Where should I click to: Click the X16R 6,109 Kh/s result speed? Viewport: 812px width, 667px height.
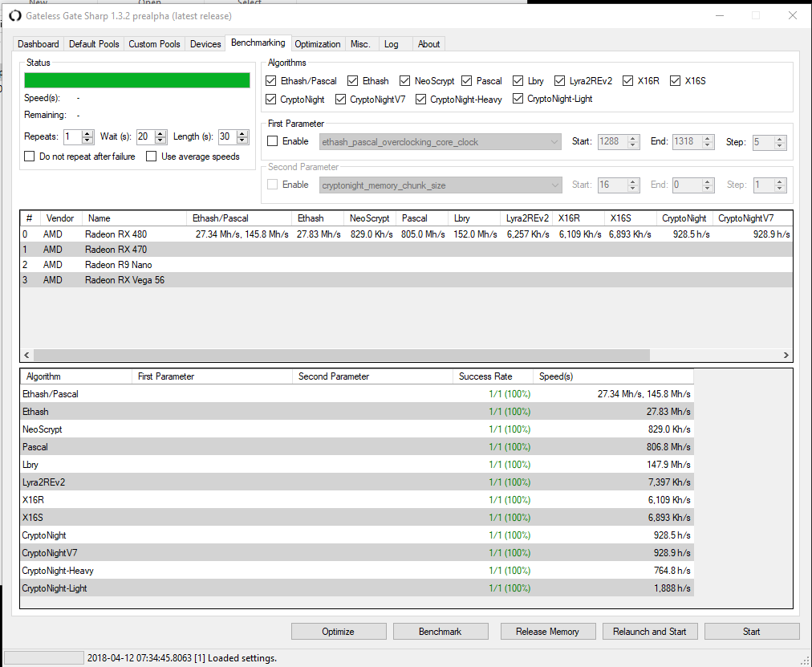pos(669,500)
